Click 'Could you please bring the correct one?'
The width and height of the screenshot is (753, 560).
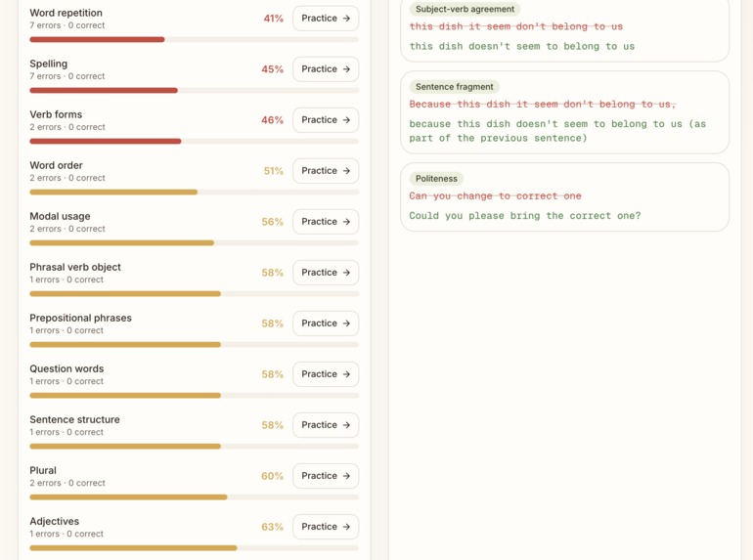(x=525, y=216)
